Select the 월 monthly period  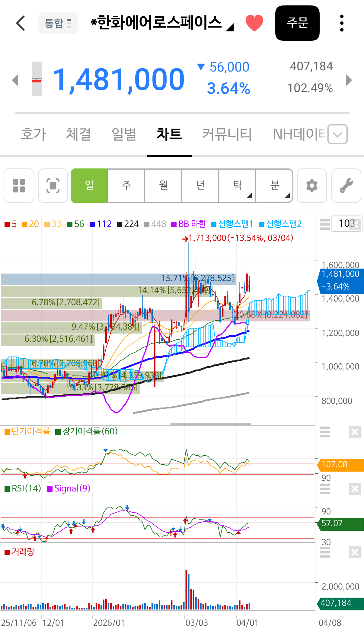(x=163, y=185)
